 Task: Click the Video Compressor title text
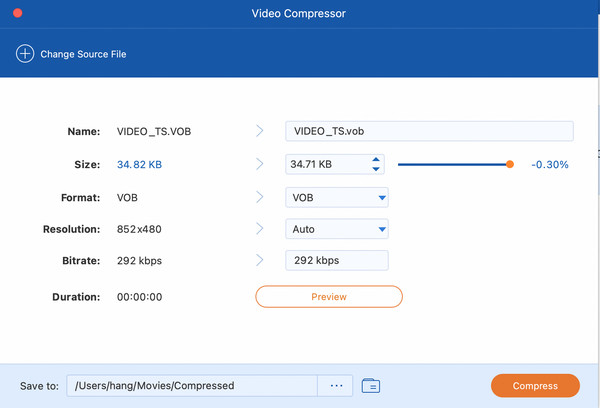(x=298, y=14)
